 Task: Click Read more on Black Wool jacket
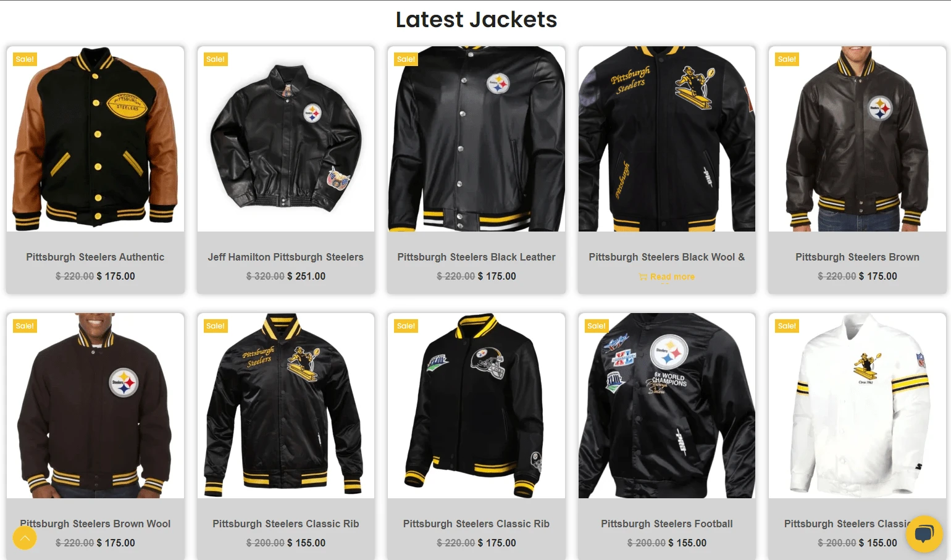click(672, 277)
